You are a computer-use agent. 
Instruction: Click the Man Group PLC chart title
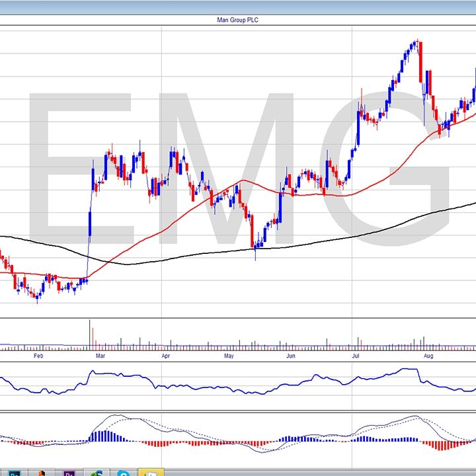tap(238, 20)
